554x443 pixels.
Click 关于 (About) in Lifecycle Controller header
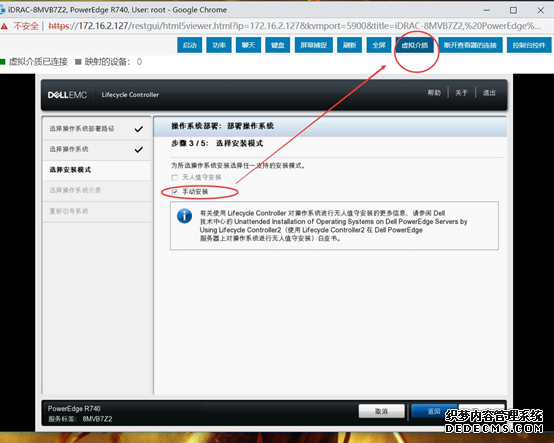[461, 93]
